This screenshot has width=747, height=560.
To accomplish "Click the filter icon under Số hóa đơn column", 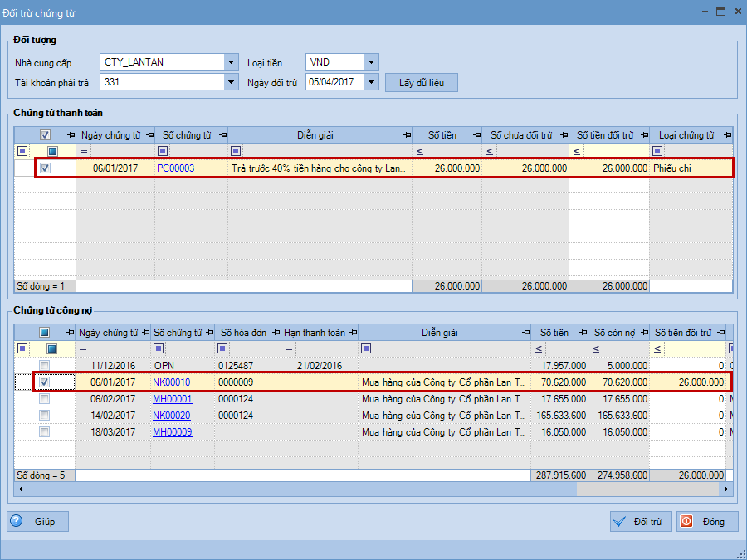I will (x=222, y=349).
